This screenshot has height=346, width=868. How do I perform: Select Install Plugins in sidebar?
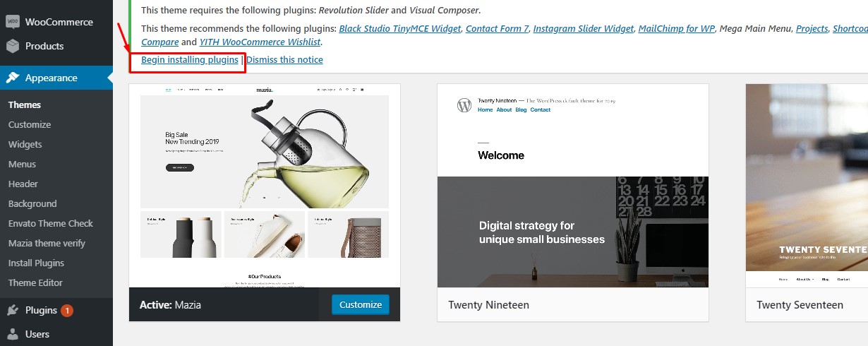(36, 263)
